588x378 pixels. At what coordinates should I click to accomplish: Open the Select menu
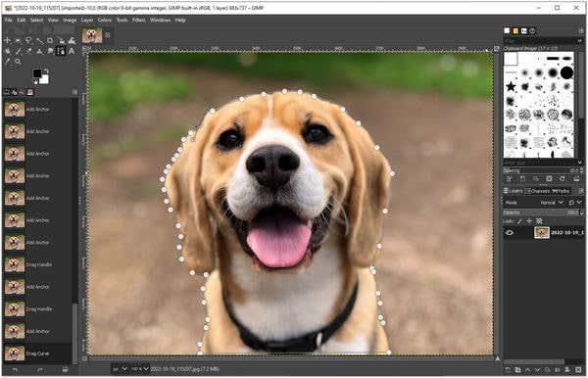37,20
